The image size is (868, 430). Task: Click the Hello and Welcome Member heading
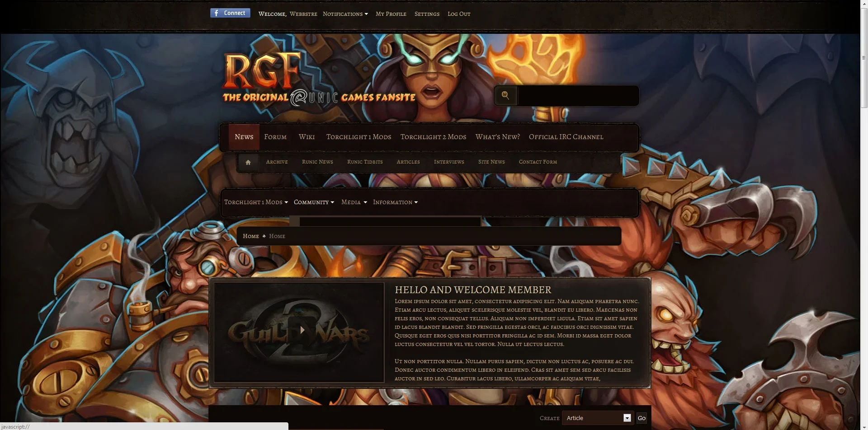[x=473, y=290]
